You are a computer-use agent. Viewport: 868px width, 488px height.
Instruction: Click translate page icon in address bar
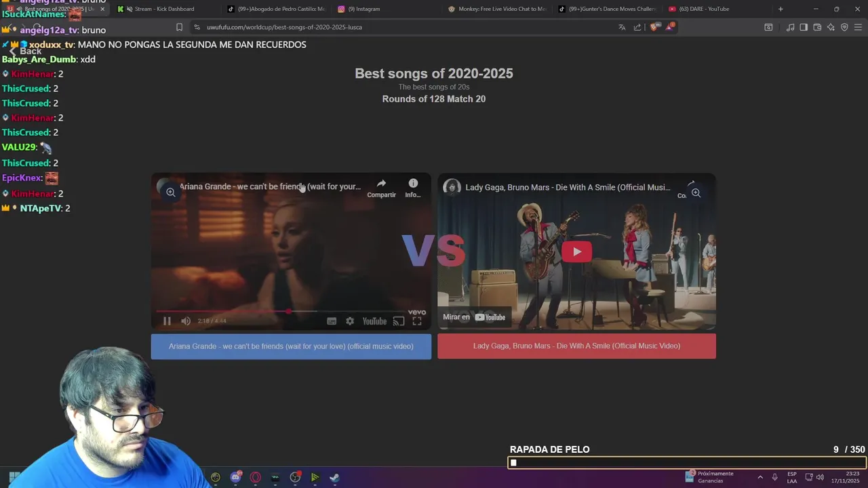(622, 27)
